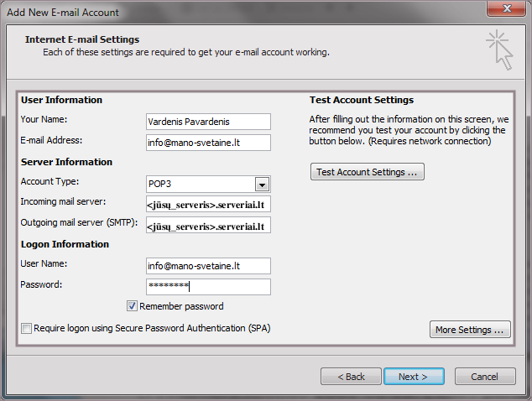
Task: Select the Incoming mail server field
Action: [208, 205]
